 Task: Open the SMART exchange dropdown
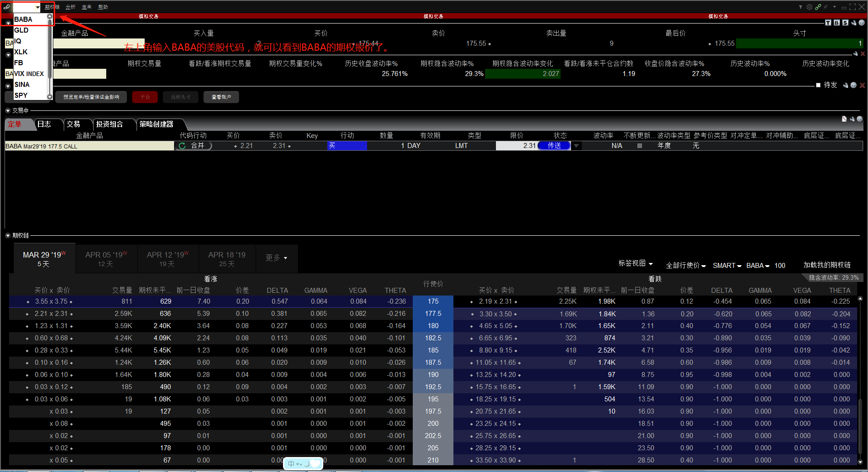pos(727,266)
